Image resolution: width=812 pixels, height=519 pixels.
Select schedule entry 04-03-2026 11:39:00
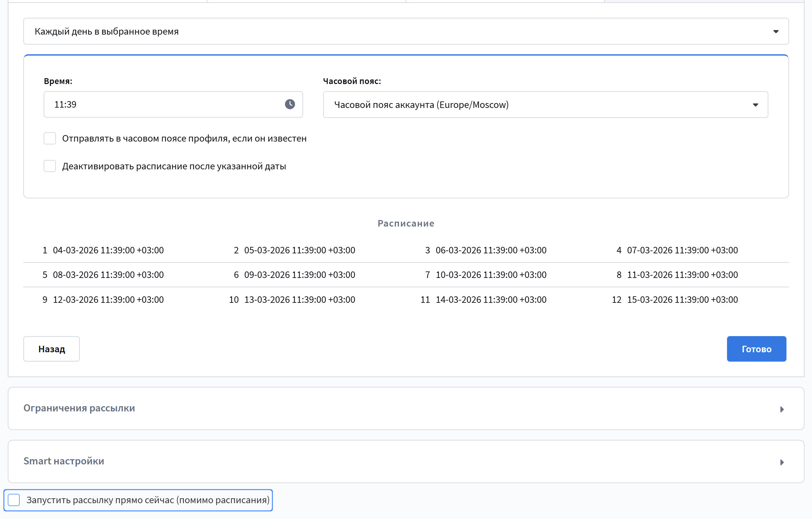[x=108, y=250]
